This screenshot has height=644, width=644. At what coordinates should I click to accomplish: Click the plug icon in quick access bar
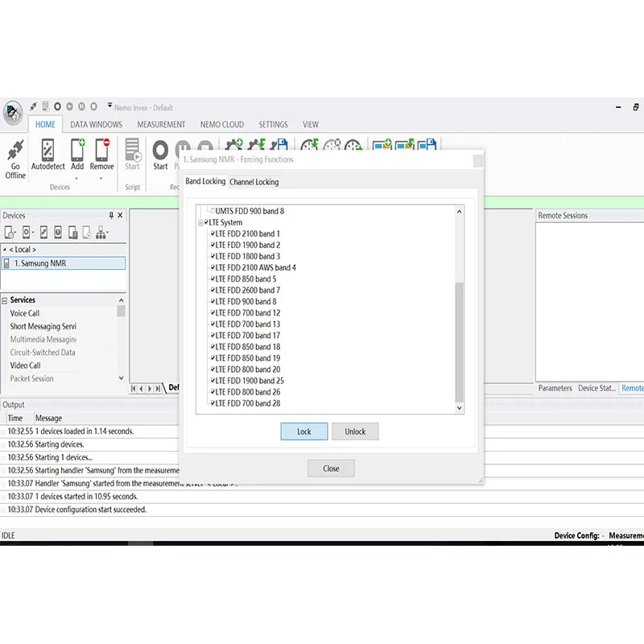click(x=33, y=107)
